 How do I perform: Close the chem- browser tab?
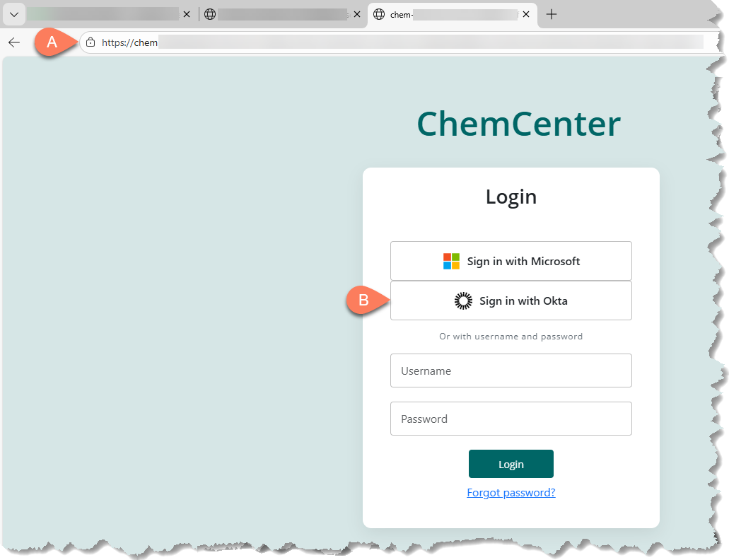(x=526, y=14)
